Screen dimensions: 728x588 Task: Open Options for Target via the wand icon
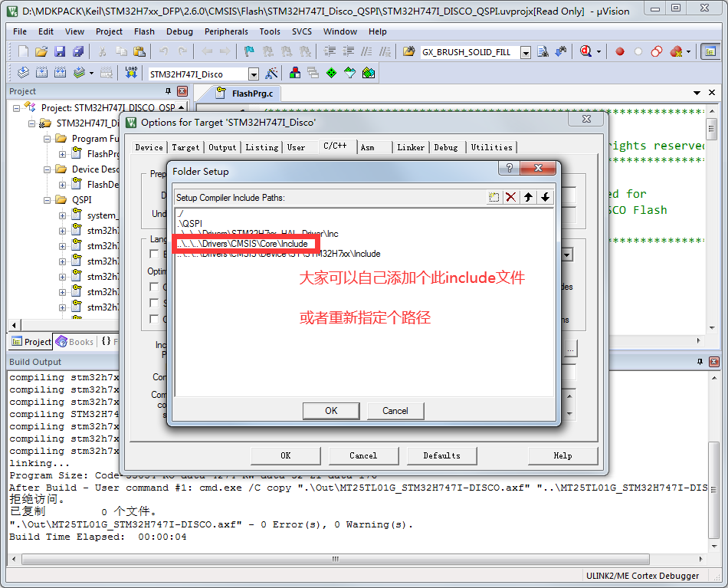(271, 73)
